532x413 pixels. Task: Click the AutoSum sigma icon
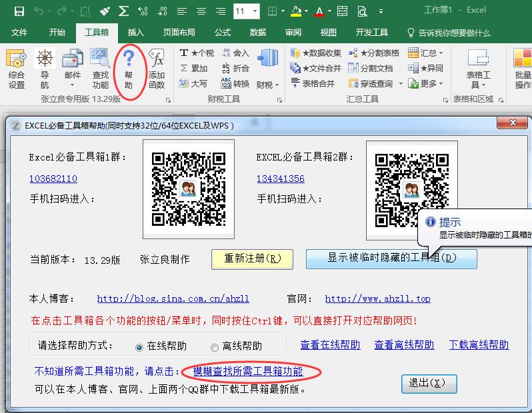click(x=124, y=11)
